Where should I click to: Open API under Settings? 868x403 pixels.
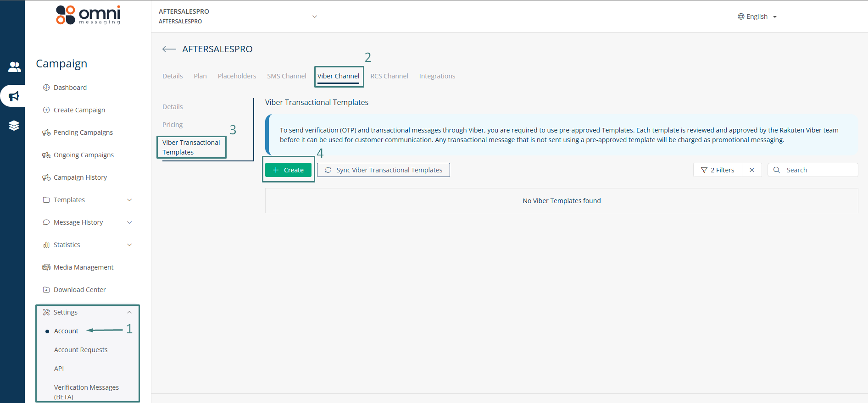click(x=59, y=369)
